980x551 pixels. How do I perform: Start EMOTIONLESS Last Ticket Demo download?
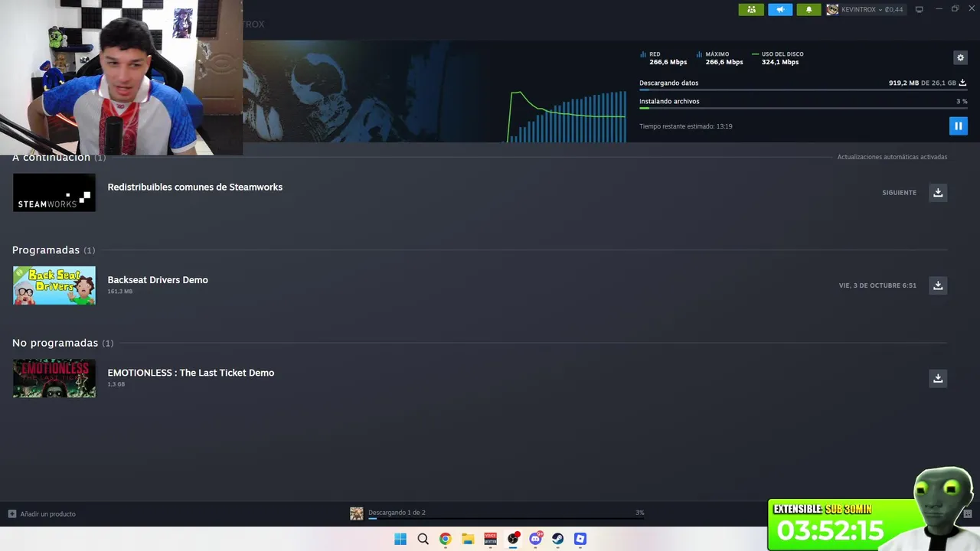pyautogui.click(x=938, y=378)
